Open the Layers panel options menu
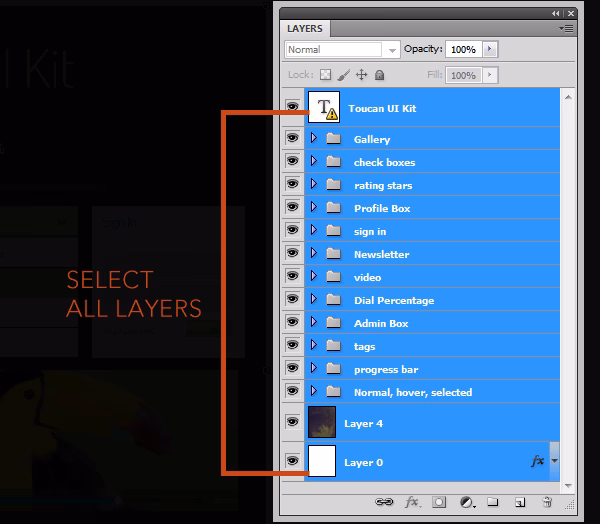600x524 pixels. click(566, 29)
